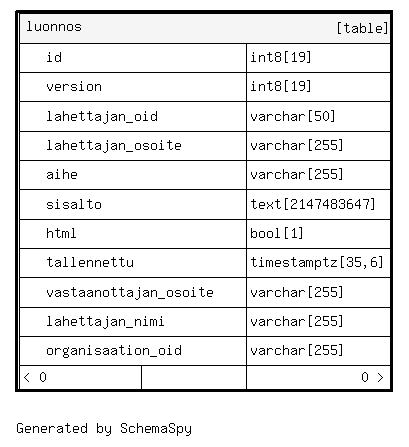Click the Generated by SchemaSpy text
The width and height of the screenshot is (409, 447).
(104, 429)
